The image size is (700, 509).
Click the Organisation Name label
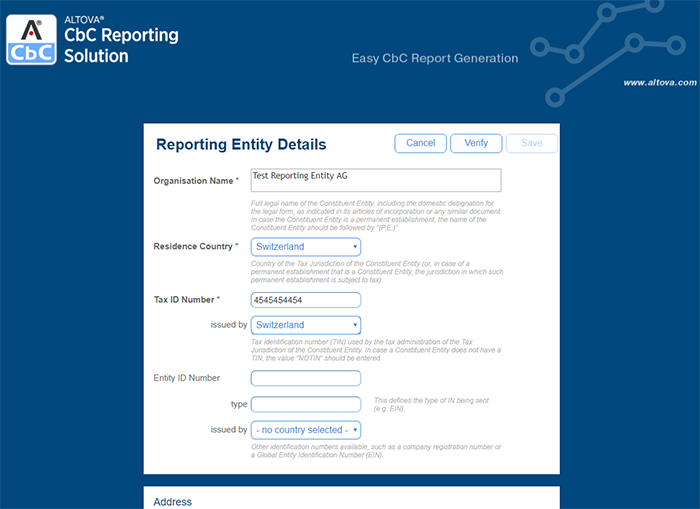(195, 181)
